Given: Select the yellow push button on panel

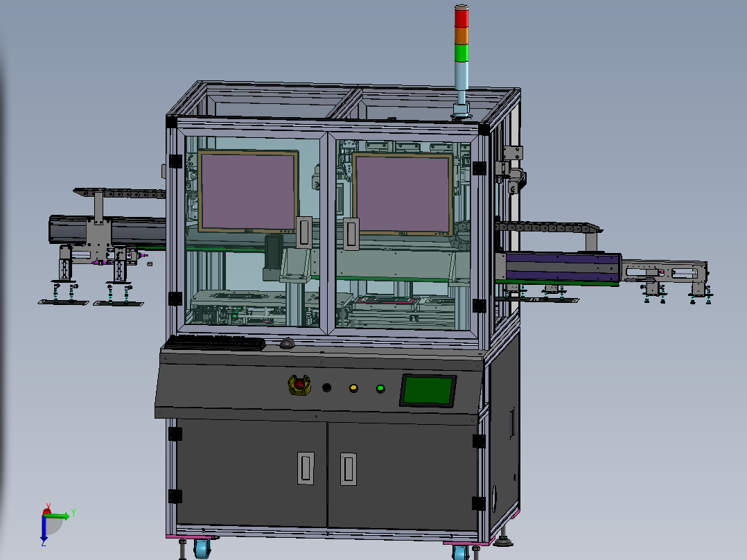Looking at the screenshot, I should point(353,388).
